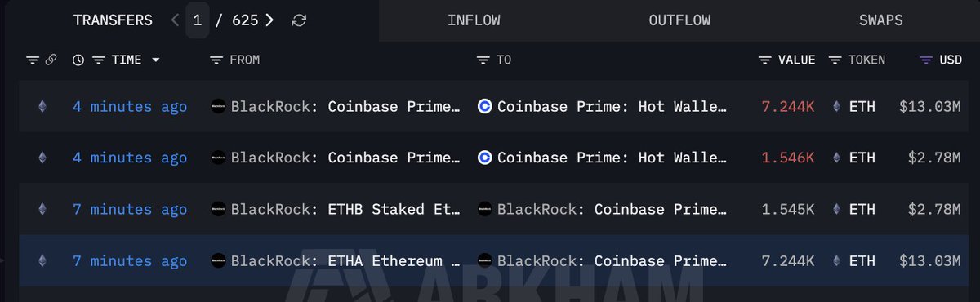The image size is (980, 302).
Task: Open the chain filter icon in header
Action: [33, 60]
